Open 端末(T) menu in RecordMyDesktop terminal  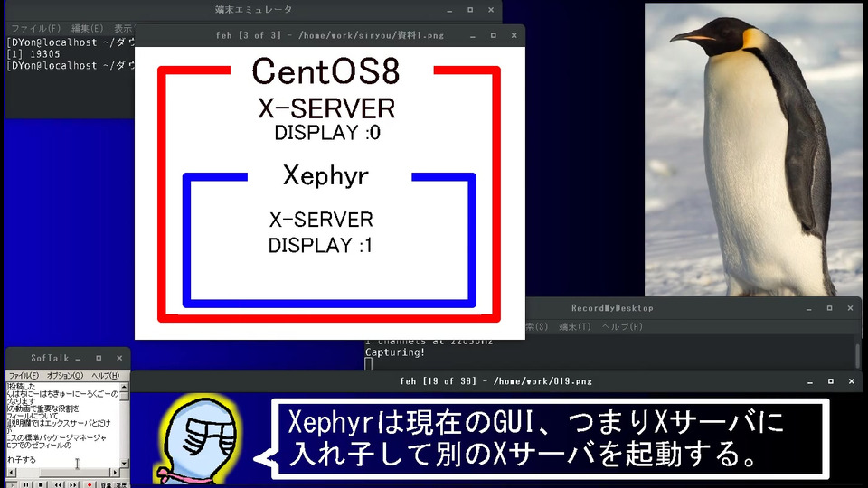coord(575,327)
